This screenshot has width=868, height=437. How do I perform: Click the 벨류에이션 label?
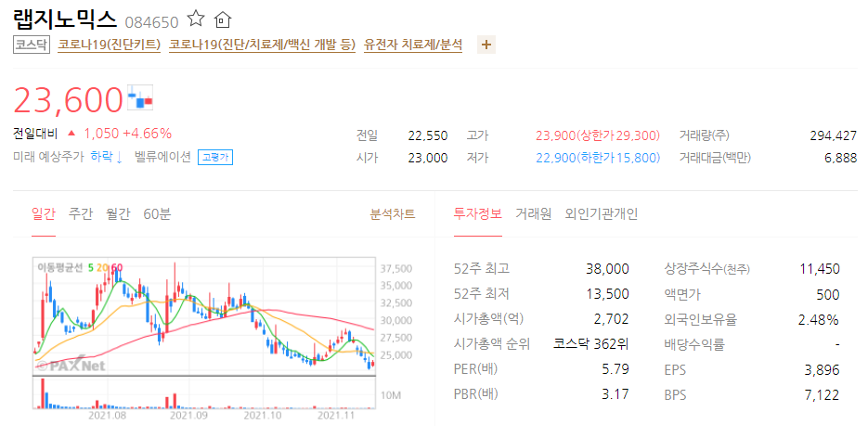[x=162, y=157]
